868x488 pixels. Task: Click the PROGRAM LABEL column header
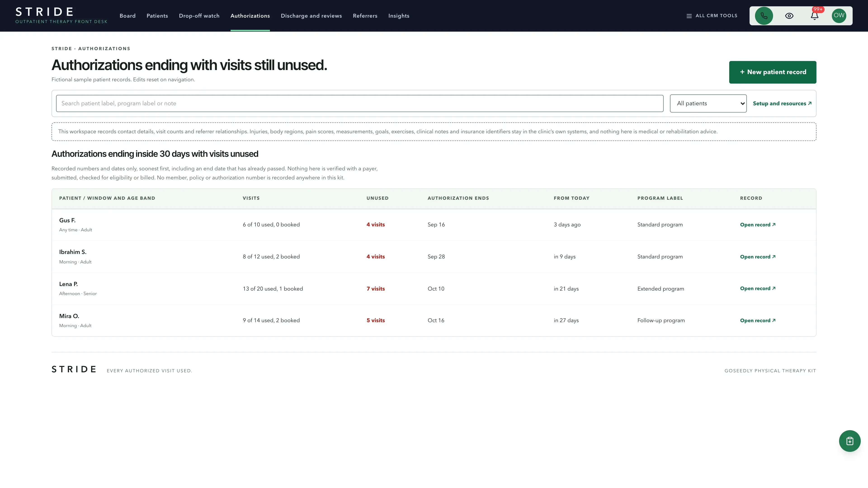[660, 198]
